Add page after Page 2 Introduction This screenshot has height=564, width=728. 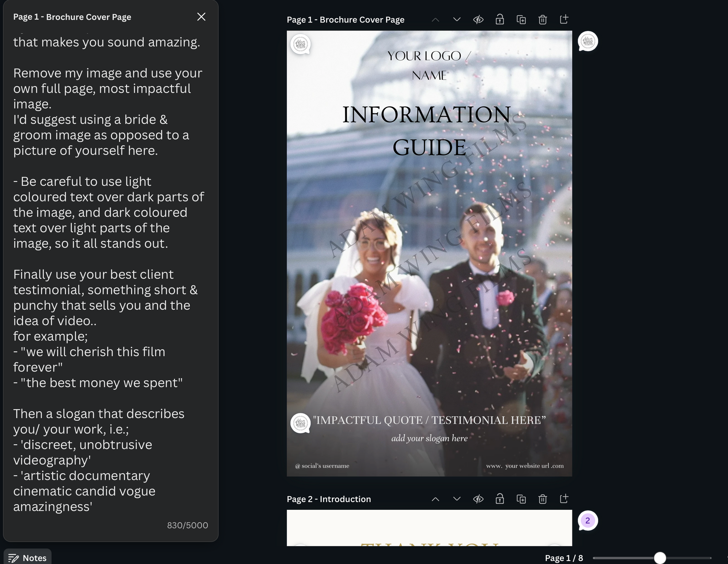[564, 499]
